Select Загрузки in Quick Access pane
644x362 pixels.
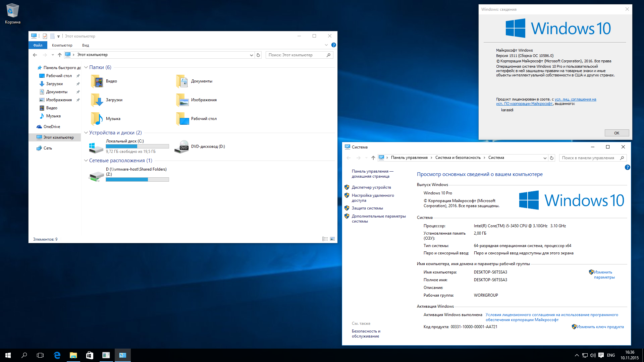[54, 84]
